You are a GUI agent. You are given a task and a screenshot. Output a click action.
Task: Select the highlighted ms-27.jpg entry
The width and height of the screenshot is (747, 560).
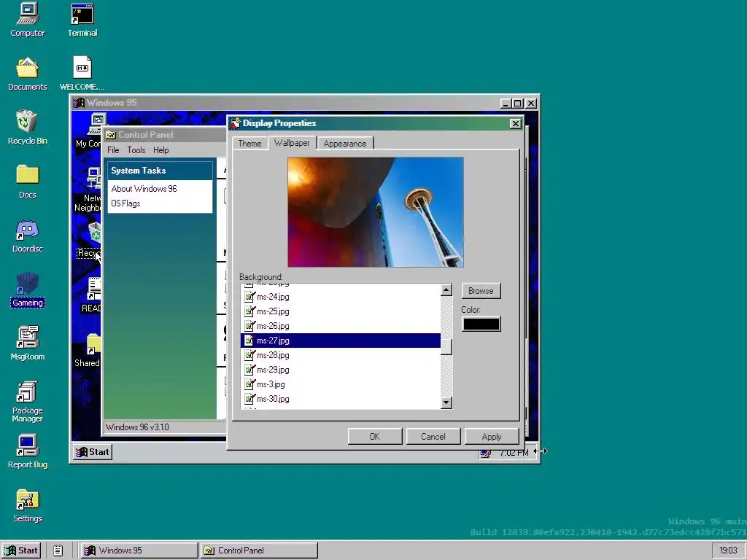[341, 341]
